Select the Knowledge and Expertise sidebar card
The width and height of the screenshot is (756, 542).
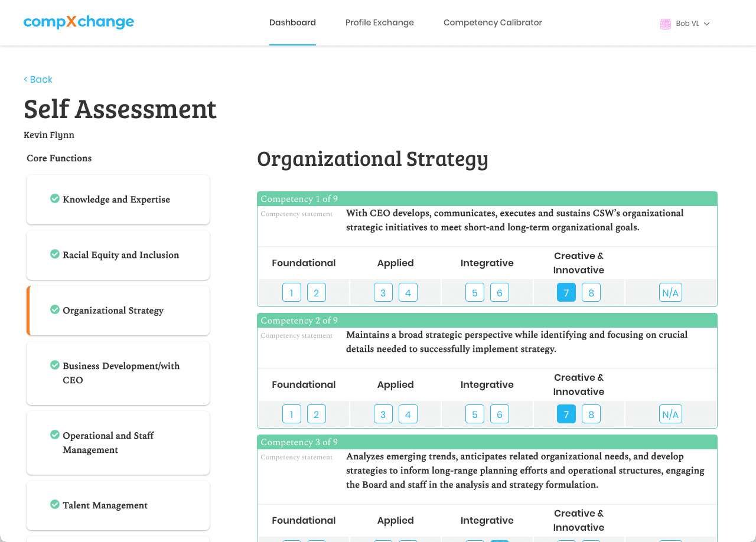[118, 199]
